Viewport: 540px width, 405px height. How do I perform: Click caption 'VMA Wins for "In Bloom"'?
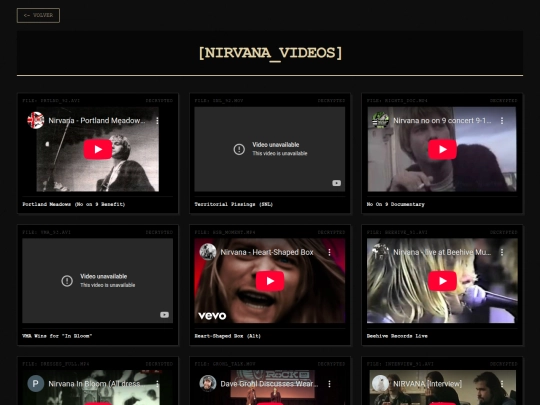coord(57,336)
